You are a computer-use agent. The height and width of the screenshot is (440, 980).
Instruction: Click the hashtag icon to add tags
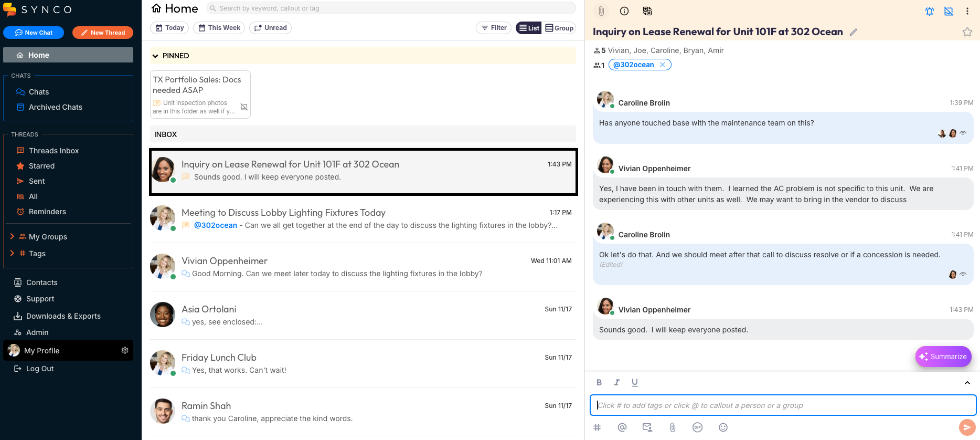point(597,427)
